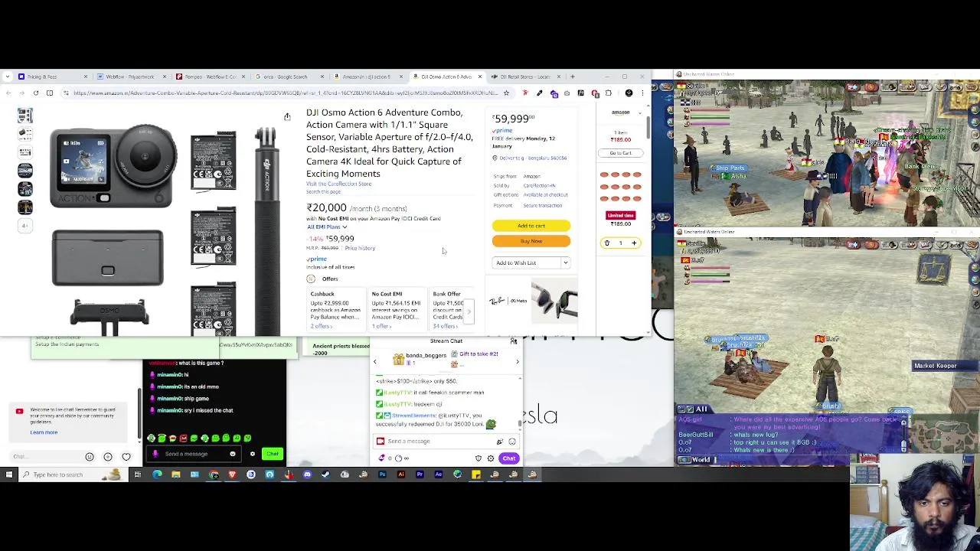Select the All chat tab in the game window
The width and height of the screenshot is (980, 551).
point(695,409)
